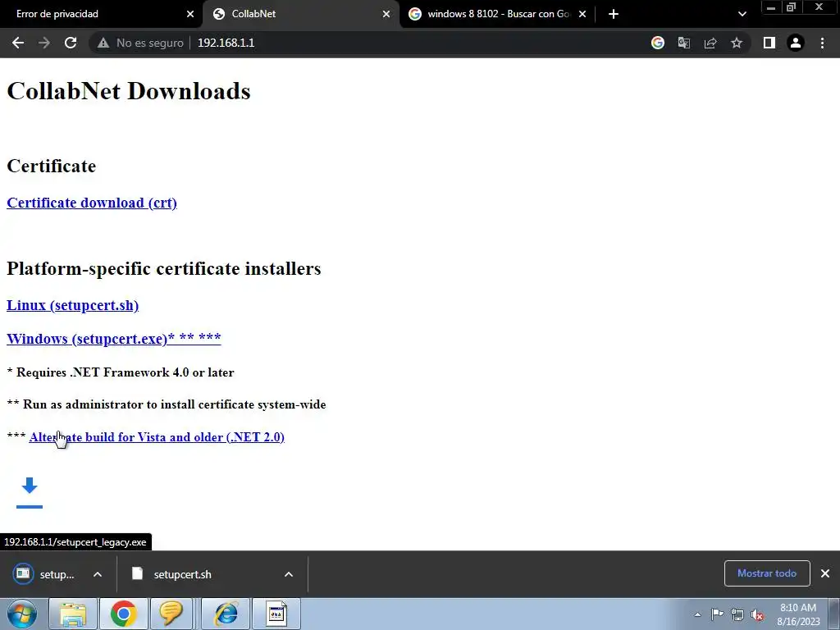Click the Chrome taskbar icon
The height and width of the screenshot is (630, 840).
[123, 614]
